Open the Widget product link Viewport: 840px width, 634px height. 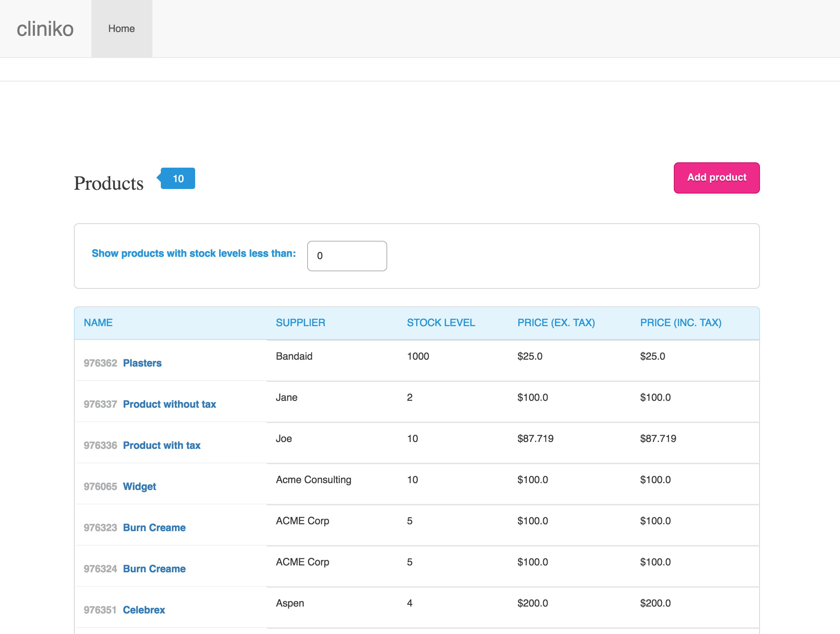tap(139, 487)
